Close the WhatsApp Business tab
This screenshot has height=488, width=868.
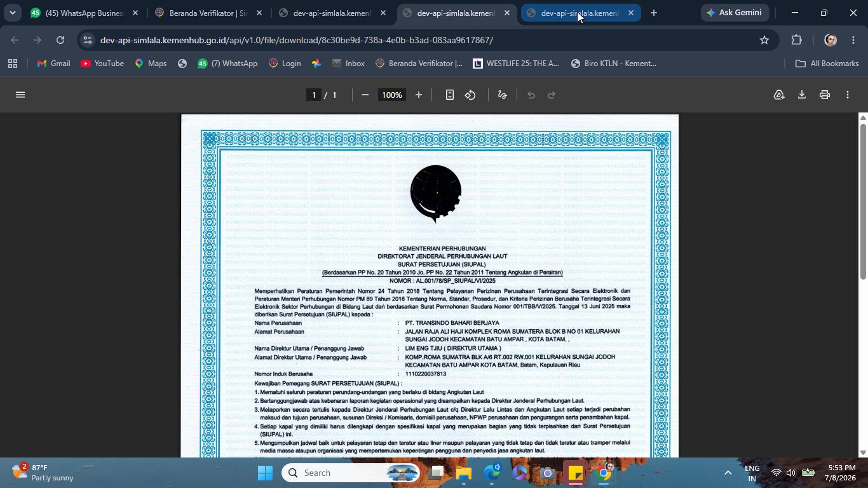click(x=135, y=13)
